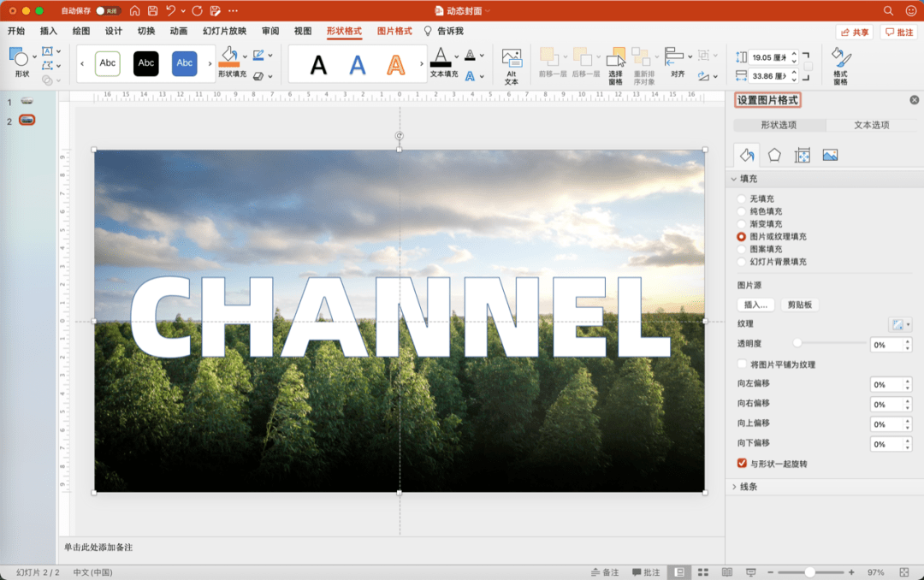Open the Alt Text (Alt 文本) tool
The image size is (924, 580).
point(511,66)
